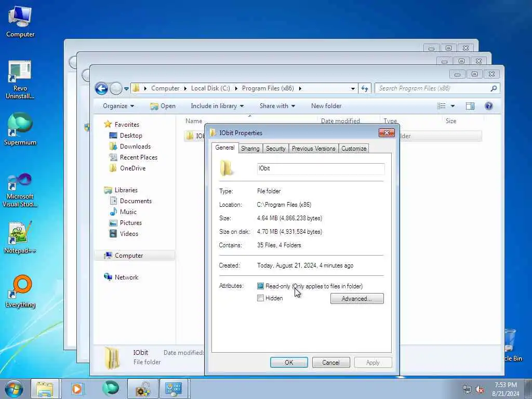Open recent pages dropdown beside Forward
532x399 pixels.
click(x=126, y=89)
